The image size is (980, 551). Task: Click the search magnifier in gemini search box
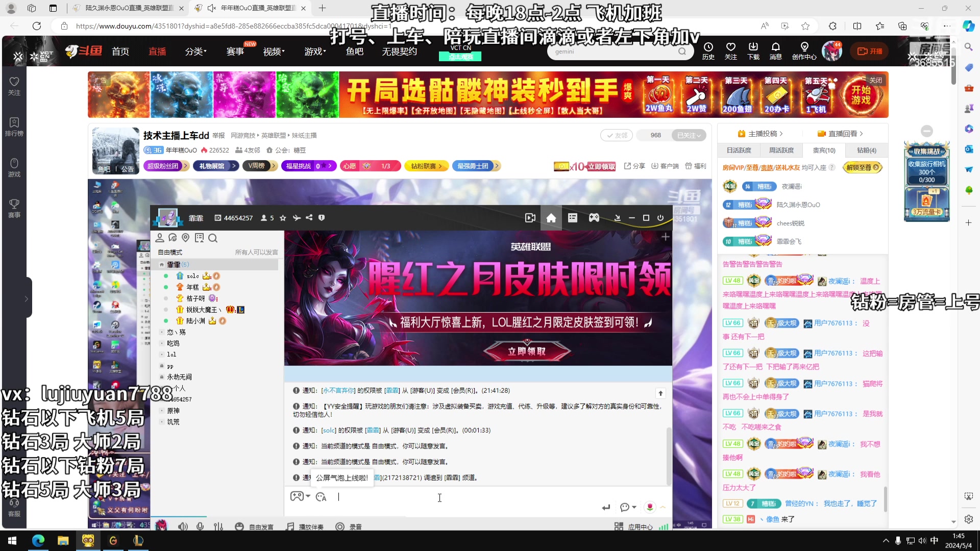click(x=682, y=52)
